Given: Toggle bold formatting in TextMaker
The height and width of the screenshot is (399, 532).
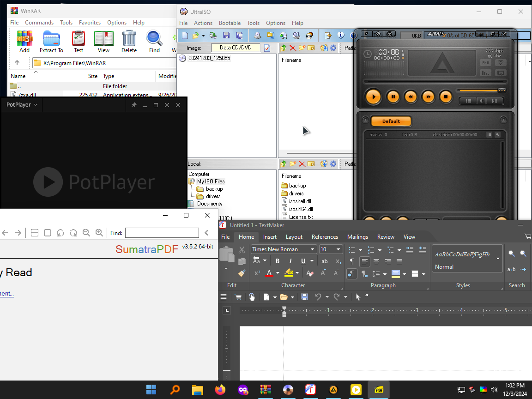Looking at the screenshot, I should [278, 261].
